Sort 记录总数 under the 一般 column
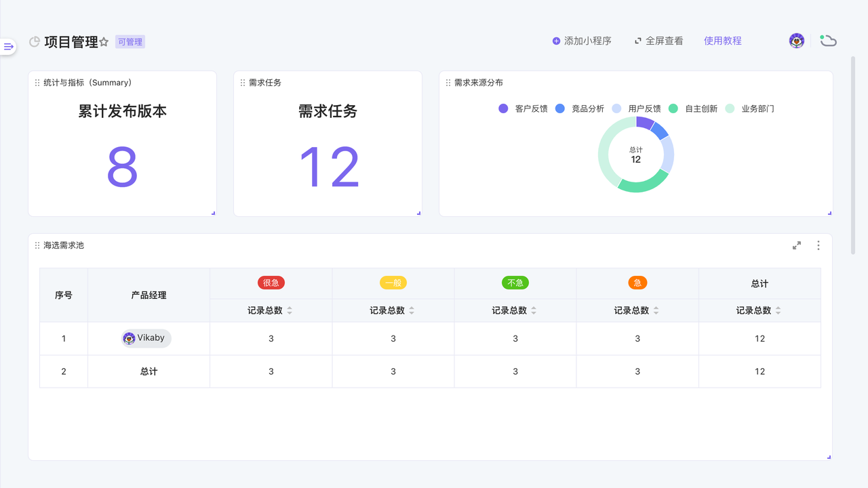Viewport: 868px width, 488px height. click(x=412, y=310)
